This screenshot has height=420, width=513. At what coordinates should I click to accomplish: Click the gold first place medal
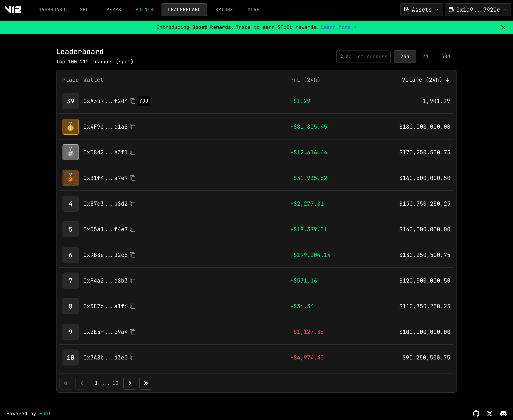pyautogui.click(x=70, y=126)
